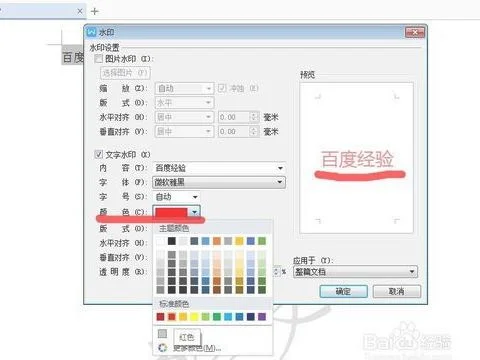Pick gold yellow in theme colors top row

(x=239, y=241)
